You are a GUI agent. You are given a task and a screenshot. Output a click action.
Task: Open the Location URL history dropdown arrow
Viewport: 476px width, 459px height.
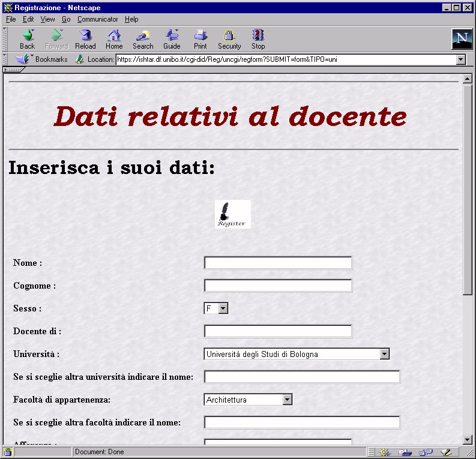(461, 59)
